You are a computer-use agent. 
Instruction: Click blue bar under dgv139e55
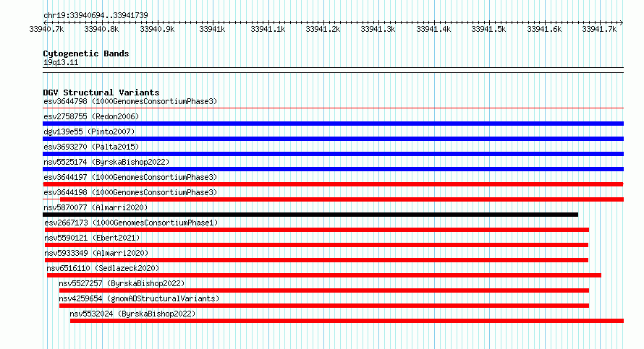[333, 139]
